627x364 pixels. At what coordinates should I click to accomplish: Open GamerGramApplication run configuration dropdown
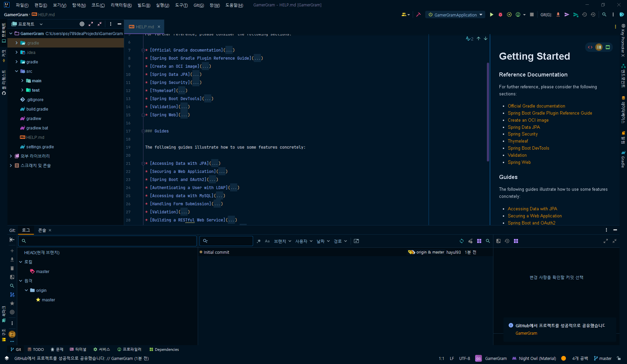coord(455,15)
